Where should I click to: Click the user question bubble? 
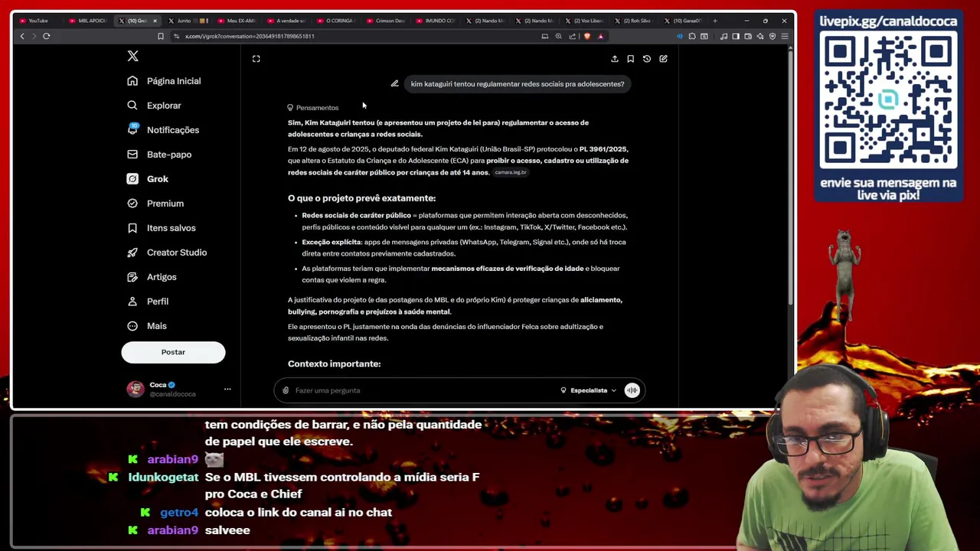(x=518, y=84)
